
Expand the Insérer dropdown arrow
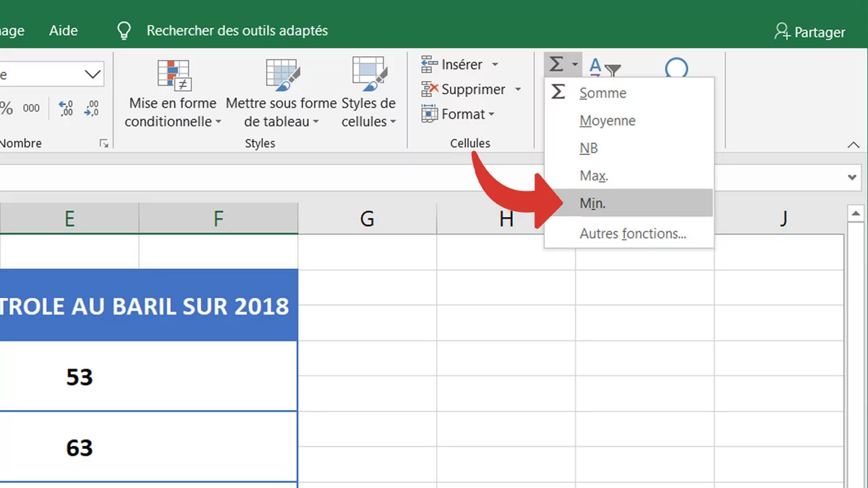495,64
